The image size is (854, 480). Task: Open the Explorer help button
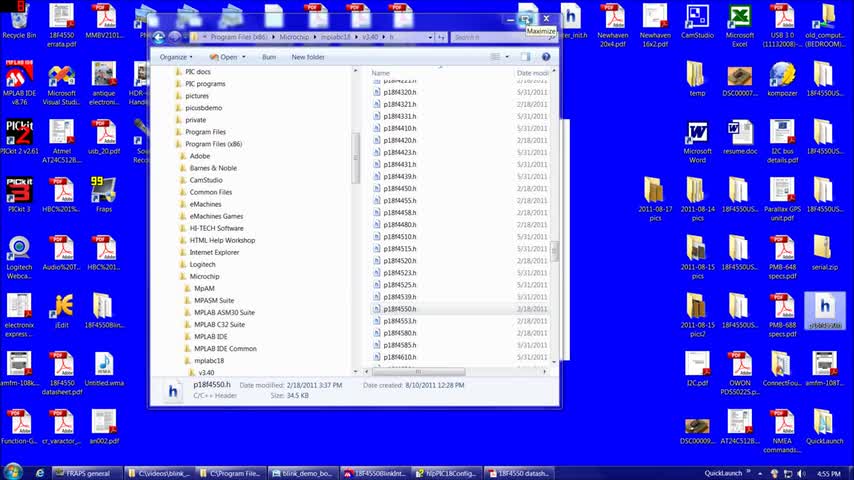[546, 57]
